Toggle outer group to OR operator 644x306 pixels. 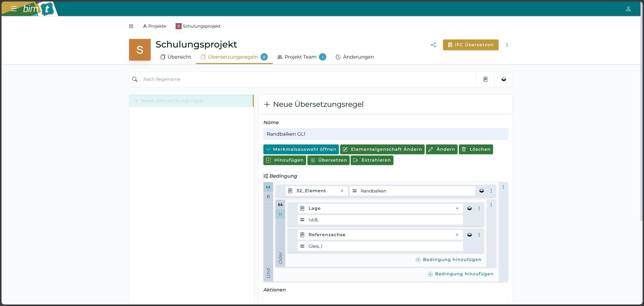[268, 197]
